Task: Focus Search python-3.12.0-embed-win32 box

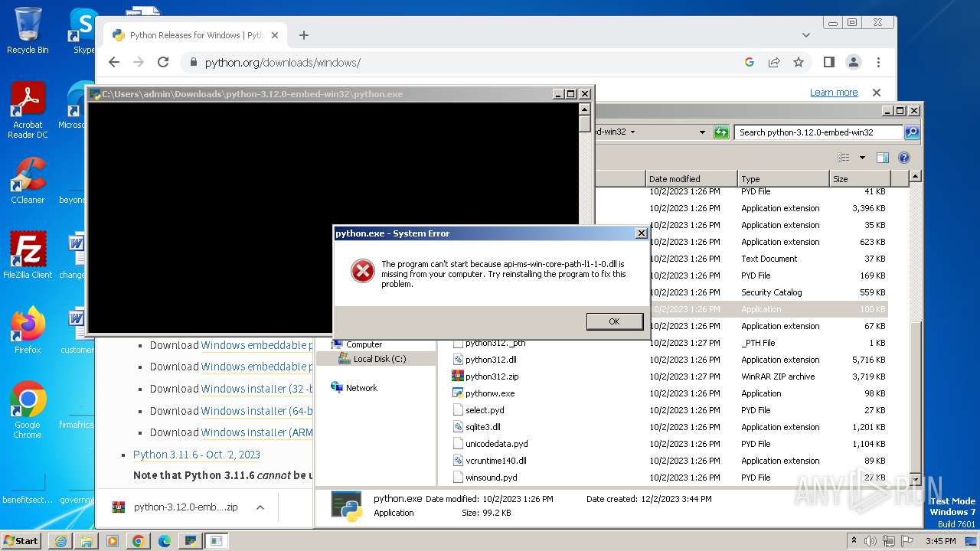Action: pyautogui.click(x=819, y=132)
